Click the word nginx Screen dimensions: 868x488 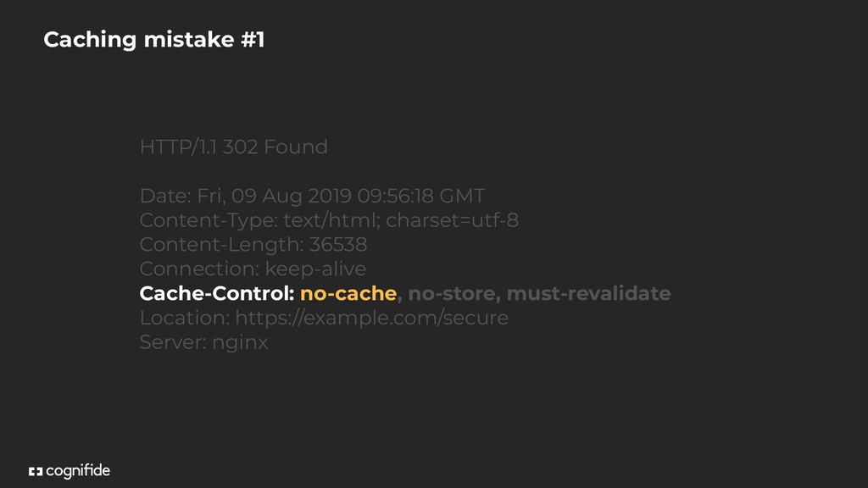pos(240,343)
